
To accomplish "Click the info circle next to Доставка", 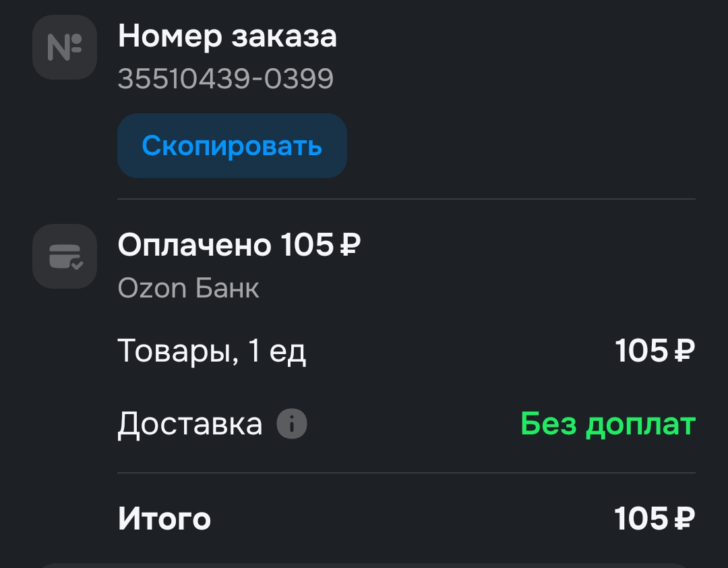I will click(x=291, y=424).
